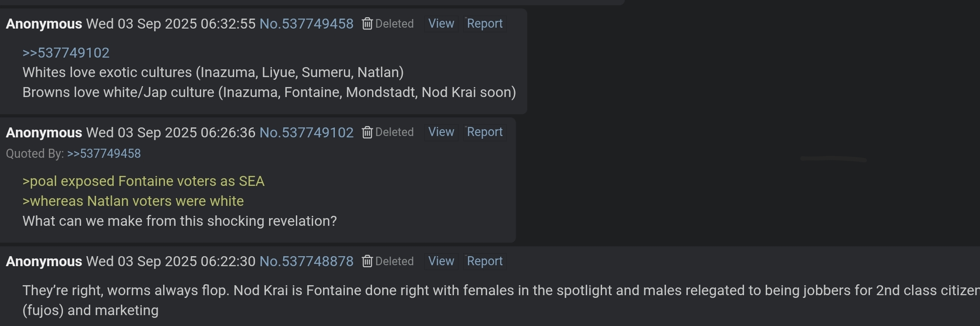Image resolution: width=980 pixels, height=326 pixels.
Task: Click post number No.537748878 in header
Action: [x=306, y=262]
